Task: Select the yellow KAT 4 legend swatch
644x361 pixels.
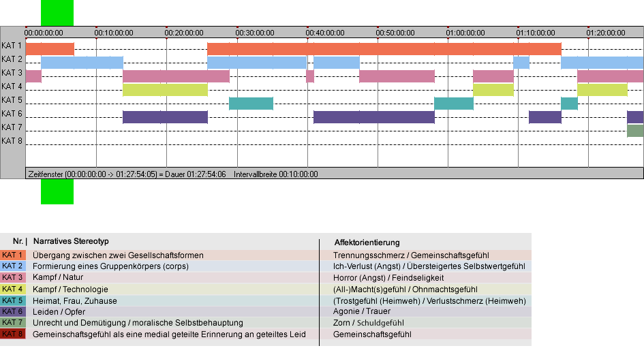Action: pyautogui.click(x=13, y=289)
